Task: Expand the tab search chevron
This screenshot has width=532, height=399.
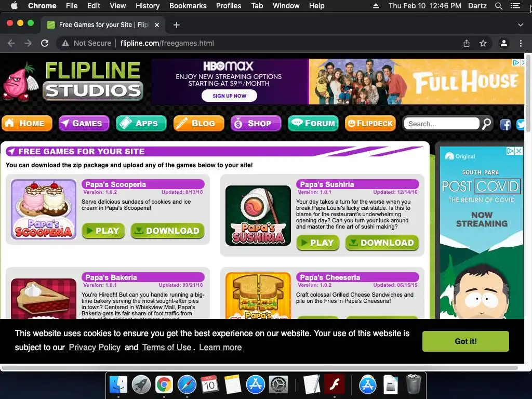Action: 521,25
